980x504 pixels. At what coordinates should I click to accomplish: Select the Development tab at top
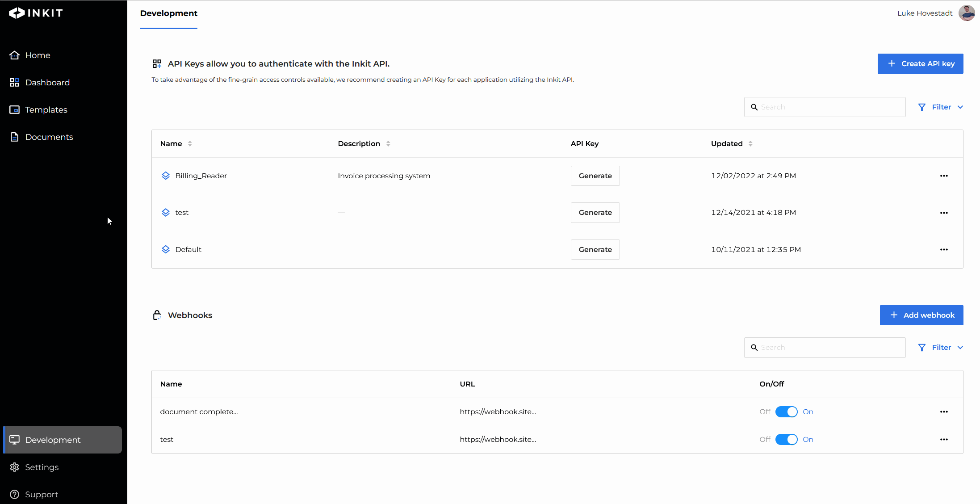tap(168, 13)
